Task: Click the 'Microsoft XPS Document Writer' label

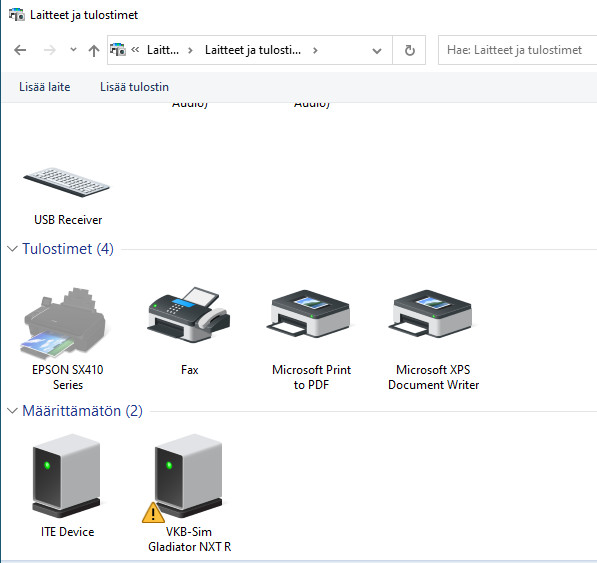Action: (x=433, y=377)
